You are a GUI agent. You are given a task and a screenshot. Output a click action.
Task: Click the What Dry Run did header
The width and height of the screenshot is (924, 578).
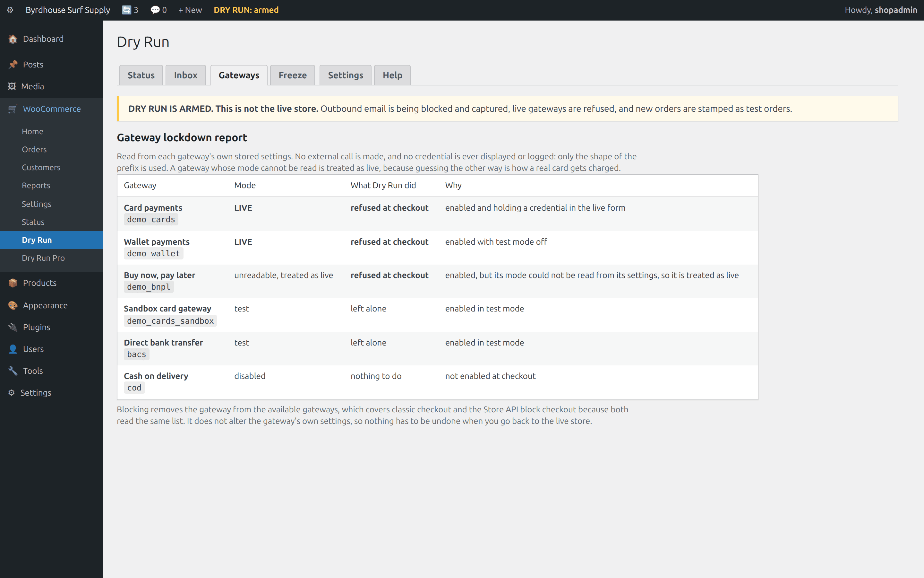pos(383,185)
